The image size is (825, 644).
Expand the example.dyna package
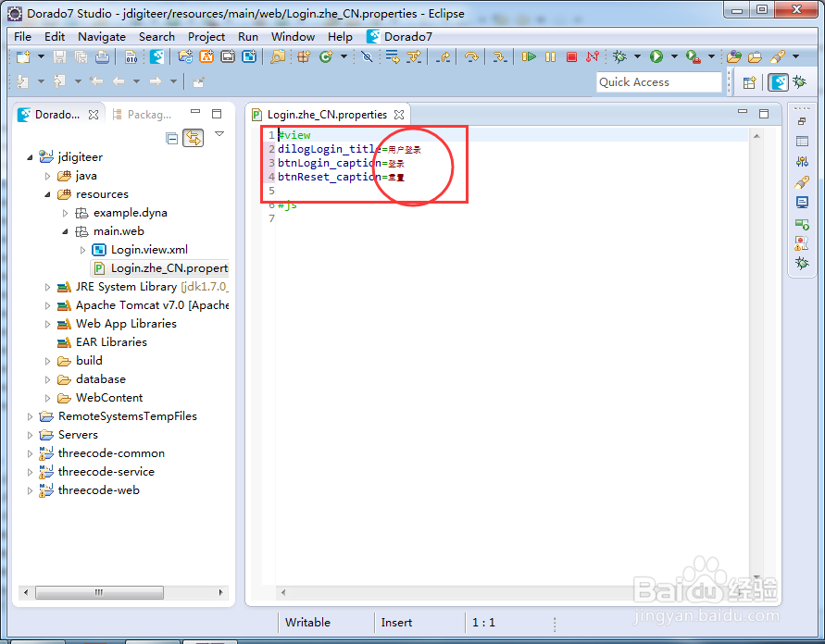65,213
